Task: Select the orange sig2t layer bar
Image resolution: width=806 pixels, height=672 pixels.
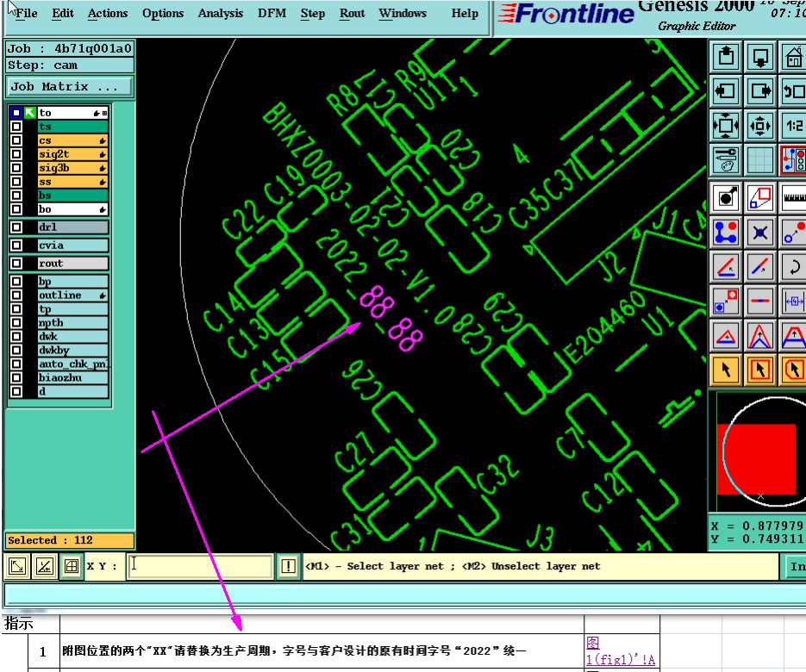Action: (72, 154)
